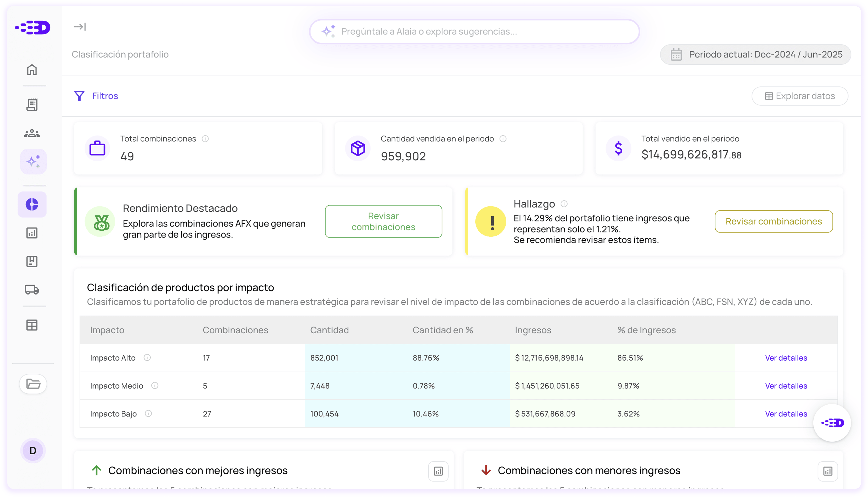Click Combinaciones con menores ingresos heading
Screen dimensions: 868x497
[589, 470]
